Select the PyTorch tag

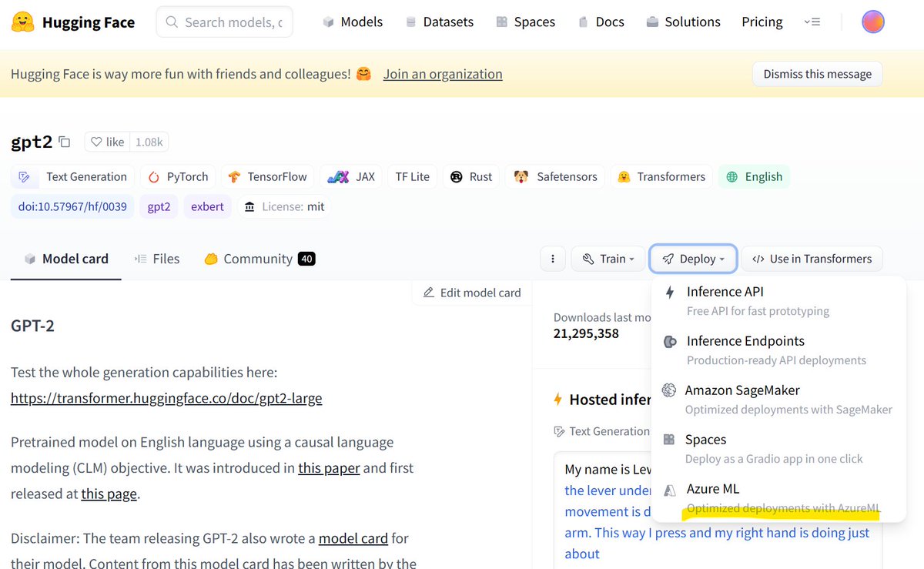[178, 176]
